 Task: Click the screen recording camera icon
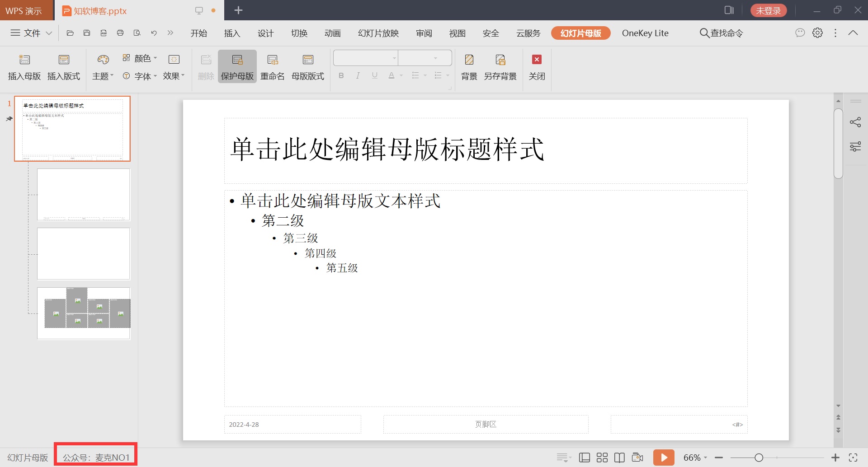click(637, 458)
